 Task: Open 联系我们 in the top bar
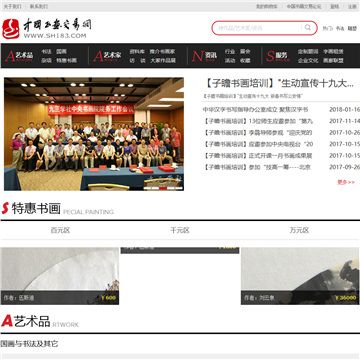[x=39, y=6]
